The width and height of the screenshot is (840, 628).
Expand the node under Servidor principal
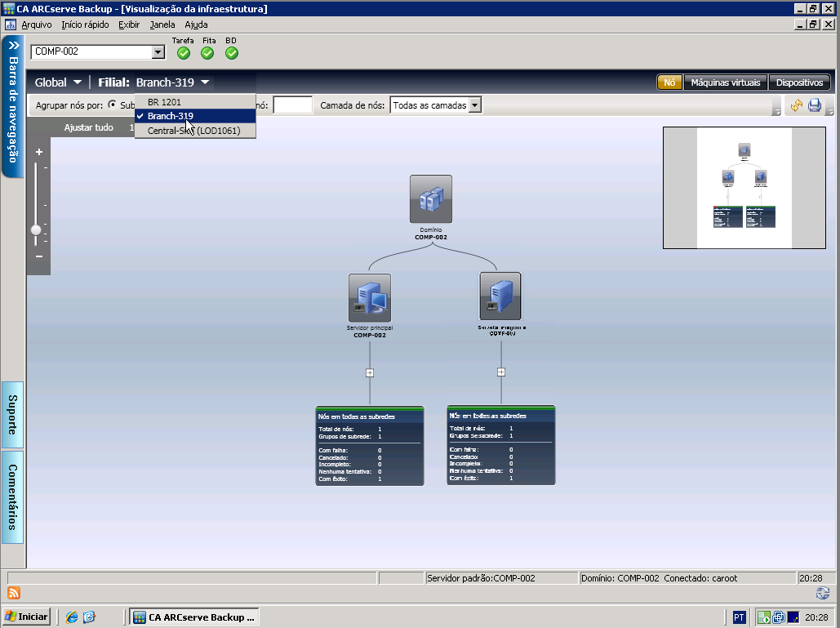coord(370,372)
